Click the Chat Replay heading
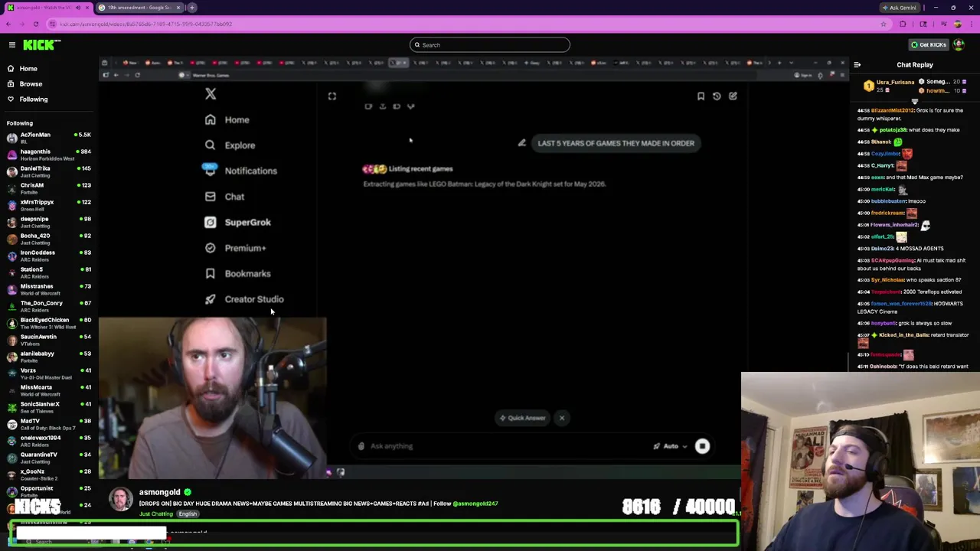This screenshot has height=551, width=980. point(915,65)
